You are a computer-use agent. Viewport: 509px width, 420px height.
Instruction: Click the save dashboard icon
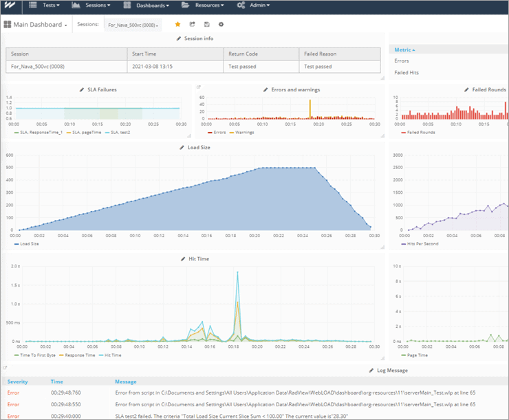[207, 25]
